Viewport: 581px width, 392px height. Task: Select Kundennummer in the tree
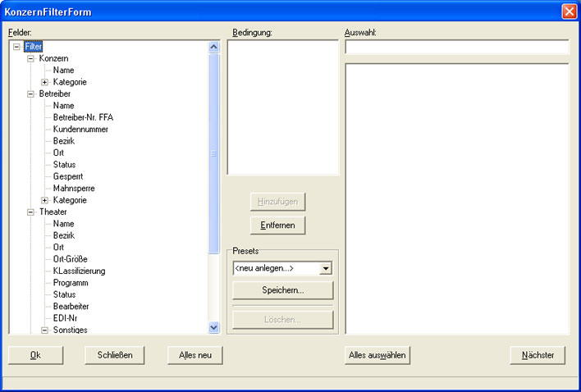pyautogui.click(x=80, y=130)
